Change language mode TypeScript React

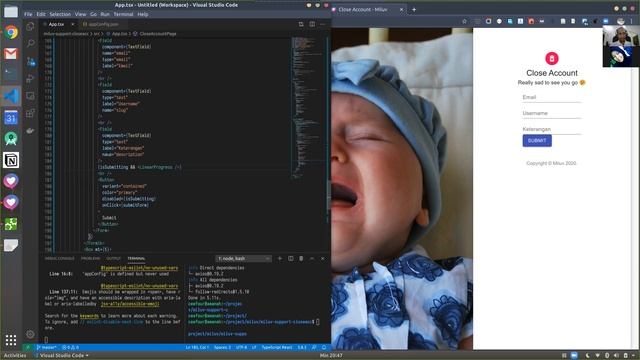[x=277, y=347]
